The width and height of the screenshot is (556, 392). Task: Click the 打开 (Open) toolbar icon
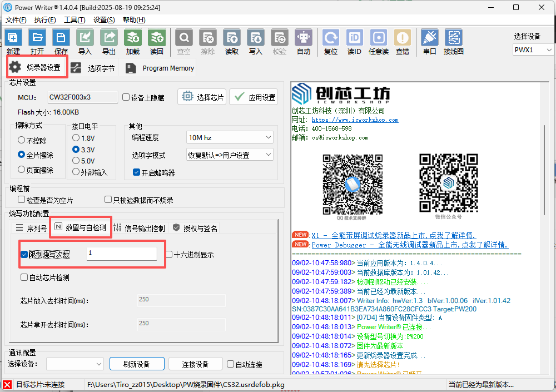point(37,38)
